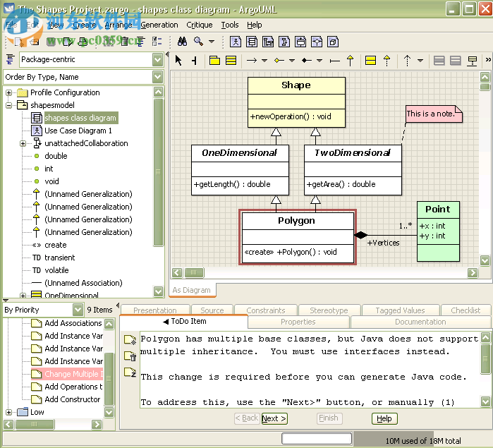Click the Next > button
The width and height of the screenshot is (493, 448).
coord(274,418)
